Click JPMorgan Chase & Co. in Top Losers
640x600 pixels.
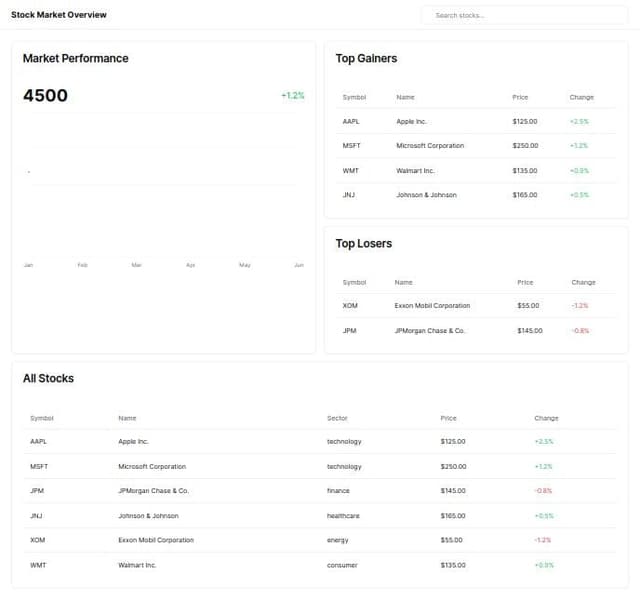[x=430, y=331]
